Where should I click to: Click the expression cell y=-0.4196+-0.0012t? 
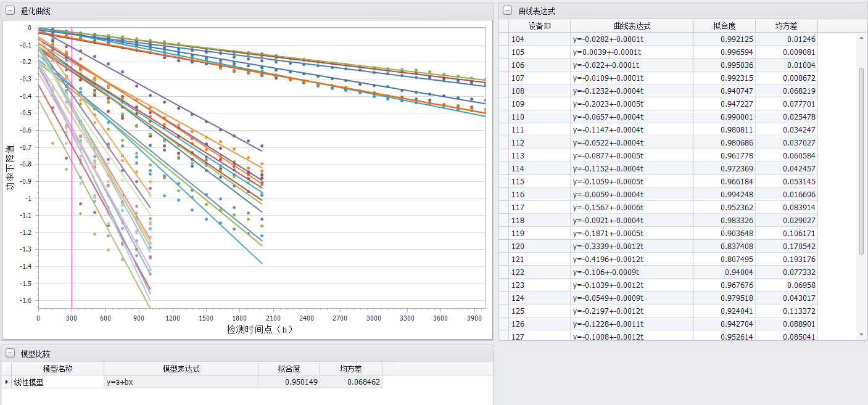(632, 260)
